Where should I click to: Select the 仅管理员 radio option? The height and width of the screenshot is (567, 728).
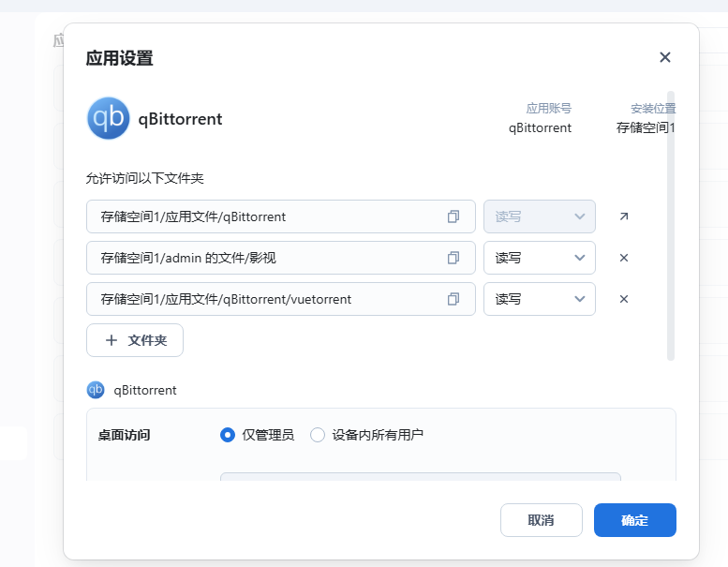point(228,435)
